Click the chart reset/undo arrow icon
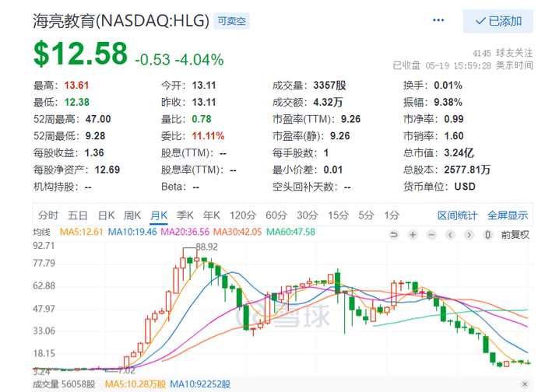 click(x=394, y=235)
